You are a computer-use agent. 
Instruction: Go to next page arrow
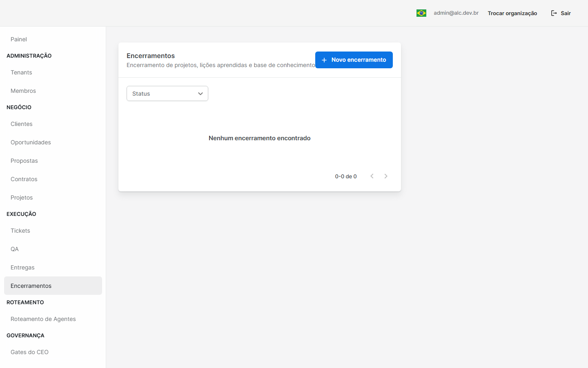[x=386, y=176]
